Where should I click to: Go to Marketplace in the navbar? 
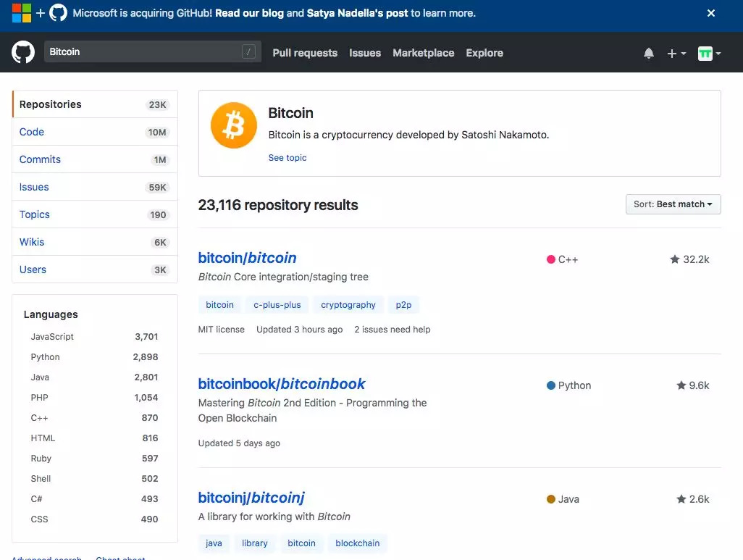[423, 53]
